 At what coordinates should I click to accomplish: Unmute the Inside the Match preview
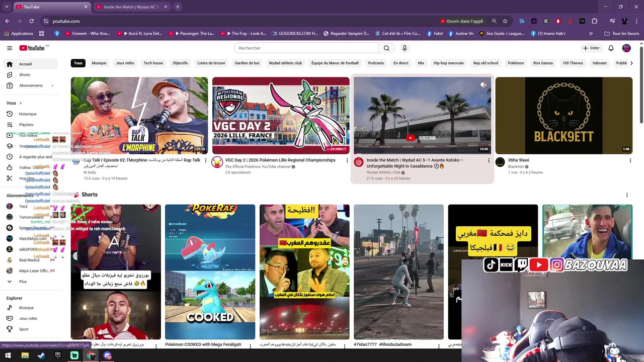point(484,85)
